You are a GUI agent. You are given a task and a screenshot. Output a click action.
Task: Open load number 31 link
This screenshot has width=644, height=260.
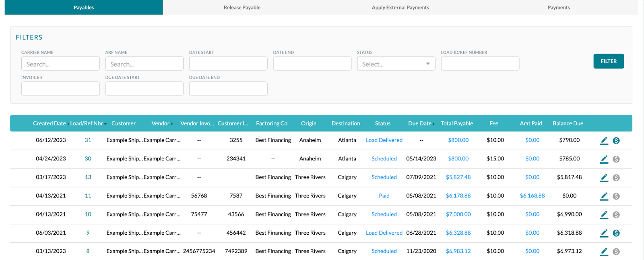pos(88,140)
